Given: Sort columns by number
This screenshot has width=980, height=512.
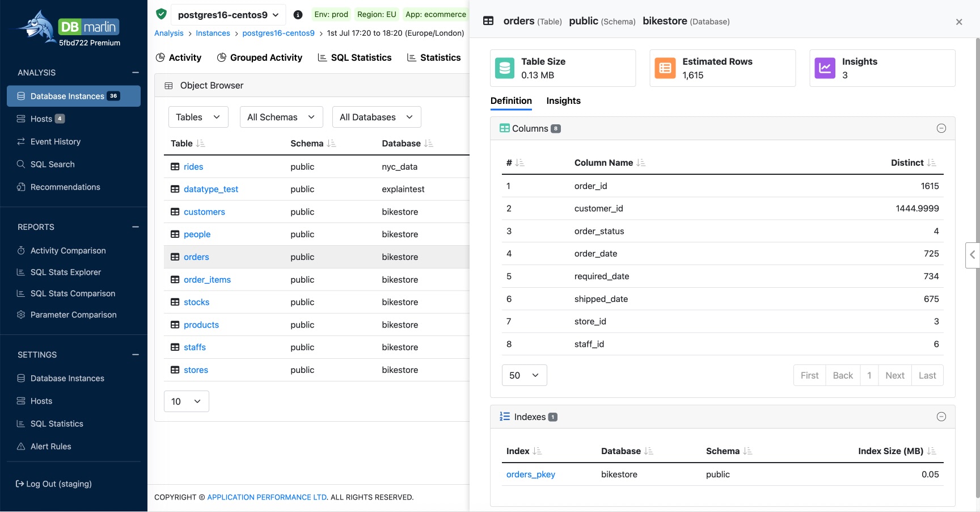Looking at the screenshot, I should (519, 163).
